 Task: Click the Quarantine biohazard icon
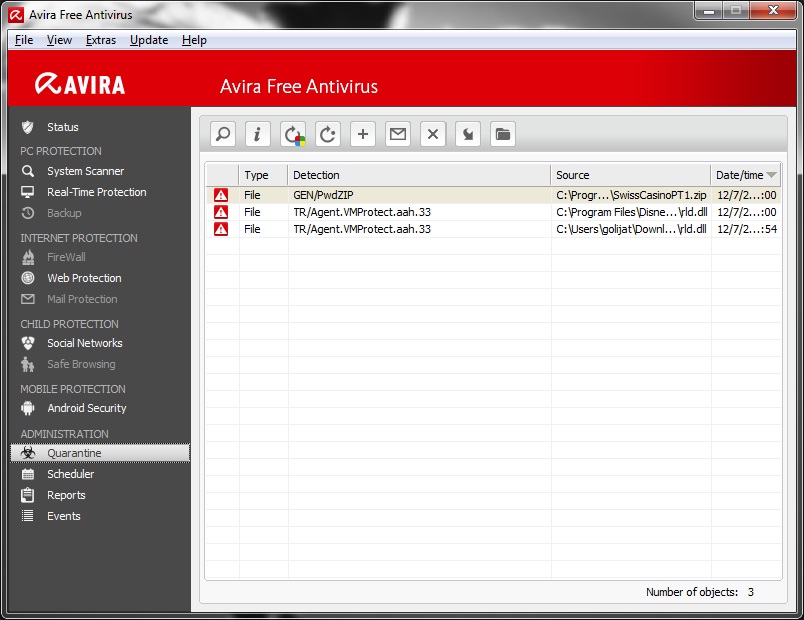[28, 453]
